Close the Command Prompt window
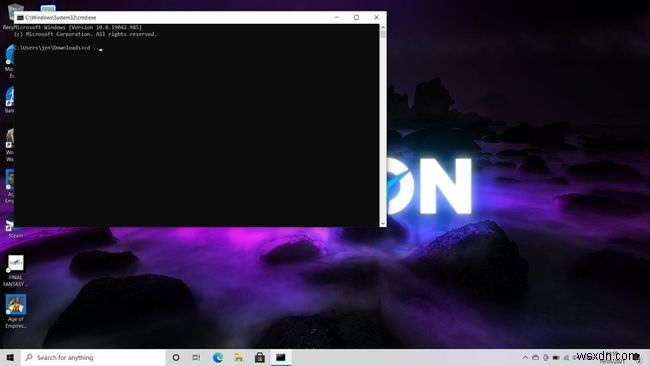 pos(376,17)
